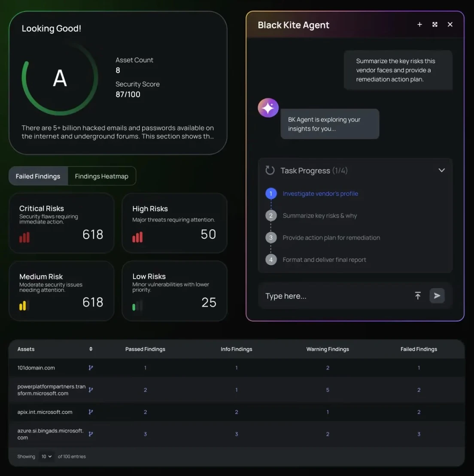Open the Low Risks card
The width and height of the screenshot is (474, 476).
[174, 291]
